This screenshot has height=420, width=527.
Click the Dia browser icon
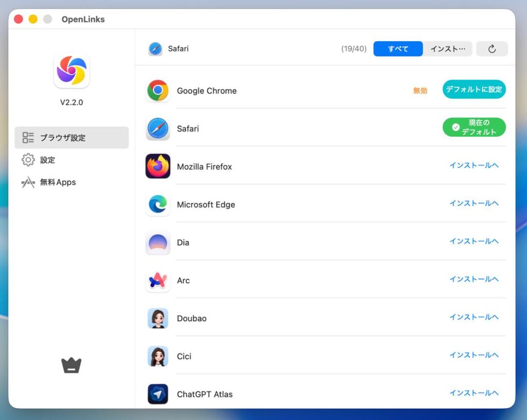pyautogui.click(x=157, y=243)
